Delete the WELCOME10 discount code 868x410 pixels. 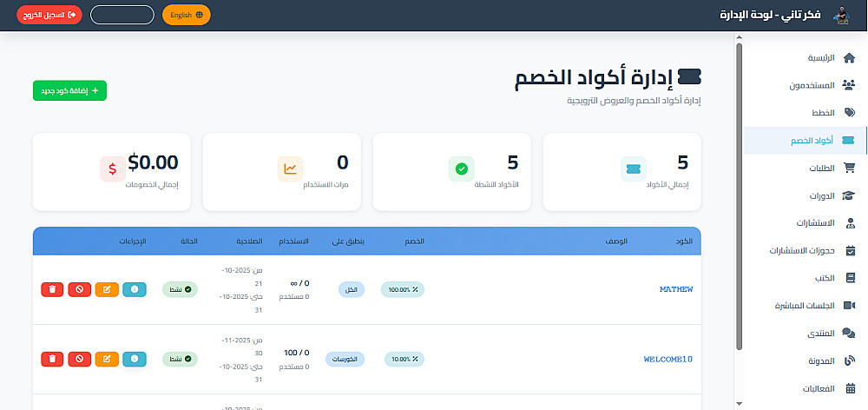pos(52,359)
